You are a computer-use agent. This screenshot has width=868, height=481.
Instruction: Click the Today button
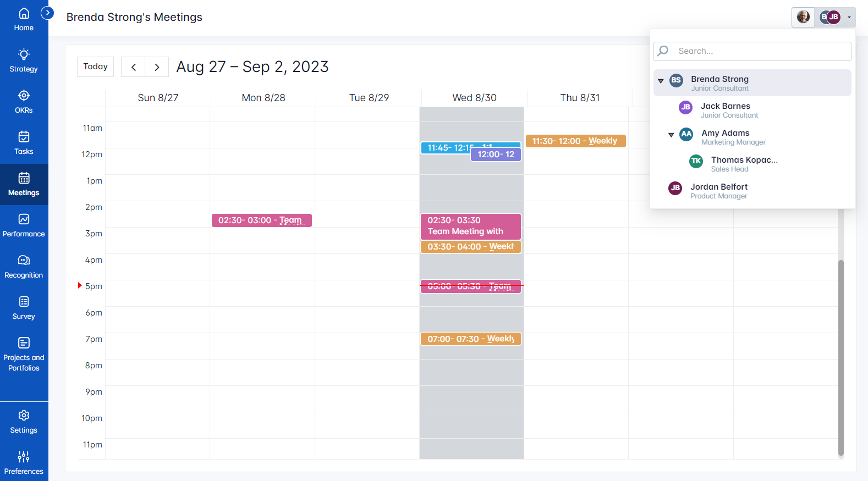tap(95, 67)
